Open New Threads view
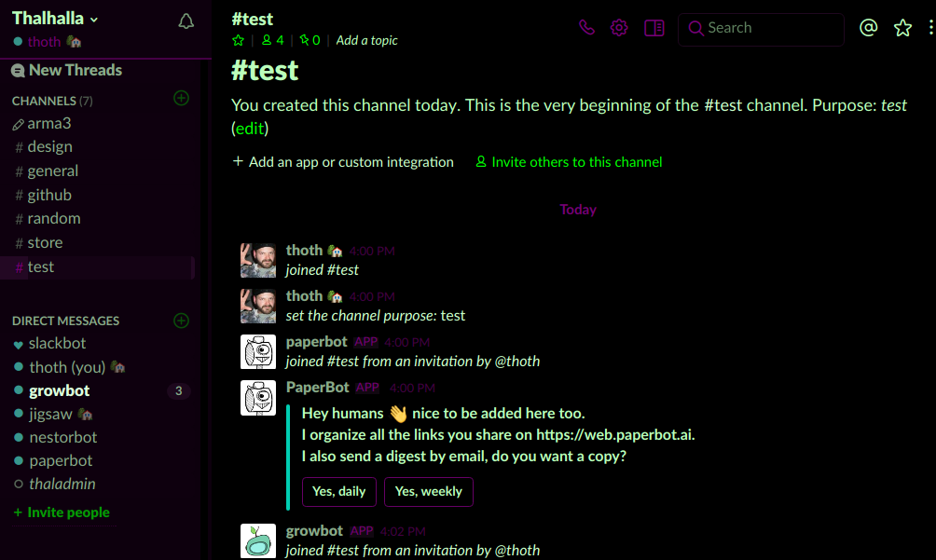Screen dimensions: 936x560 coord(75,70)
